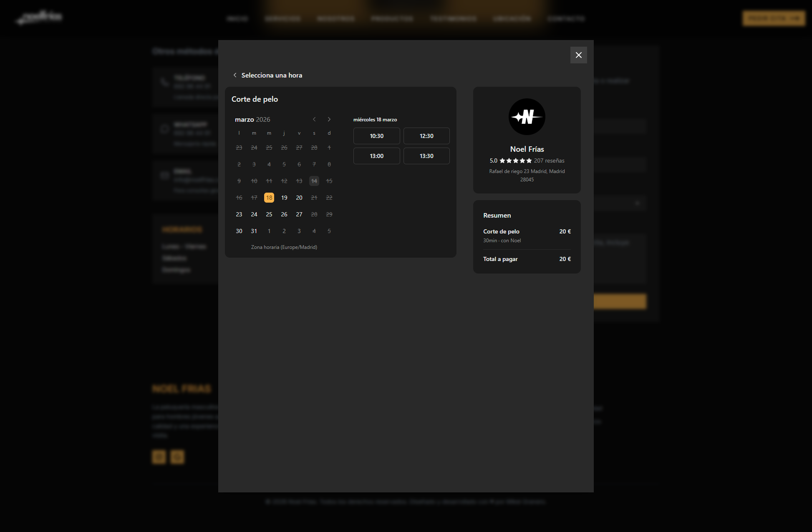Image resolution: width=812 pixels, height=532 pixels.
Task: Choose March 23 as the date
Action: (239, 214)
